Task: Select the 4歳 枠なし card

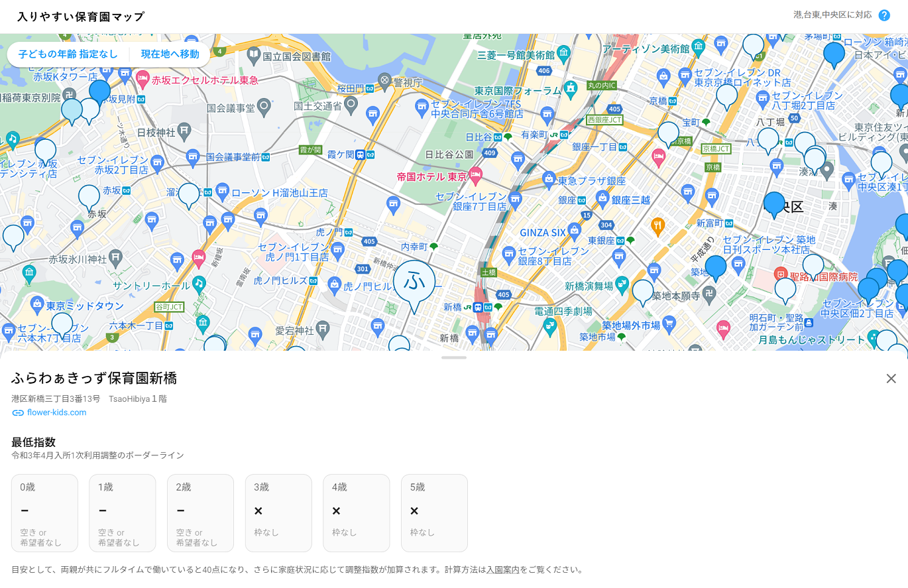Action: tap(357, 513)
